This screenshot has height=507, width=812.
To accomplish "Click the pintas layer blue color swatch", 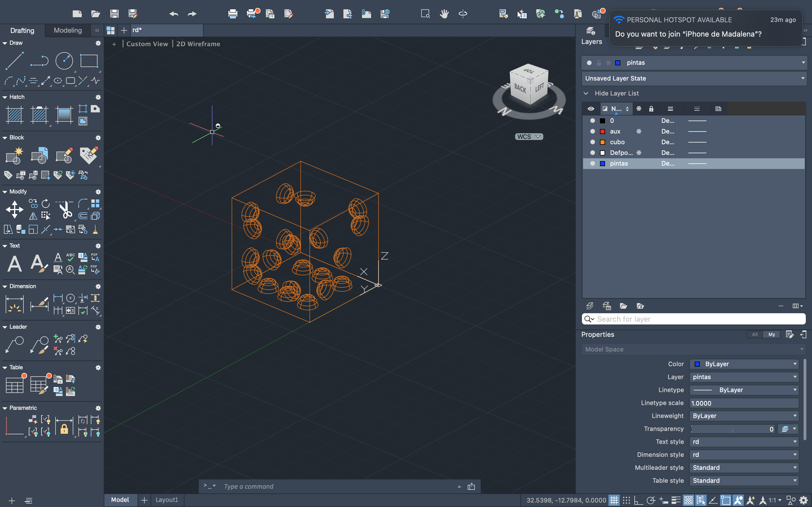I will pos(603,164).
